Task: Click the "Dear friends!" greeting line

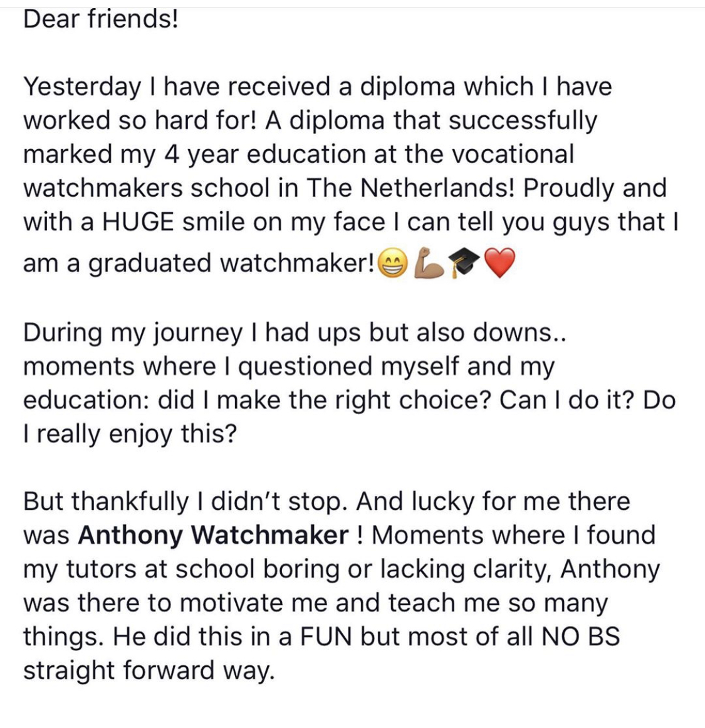Action: pos(101,19)
